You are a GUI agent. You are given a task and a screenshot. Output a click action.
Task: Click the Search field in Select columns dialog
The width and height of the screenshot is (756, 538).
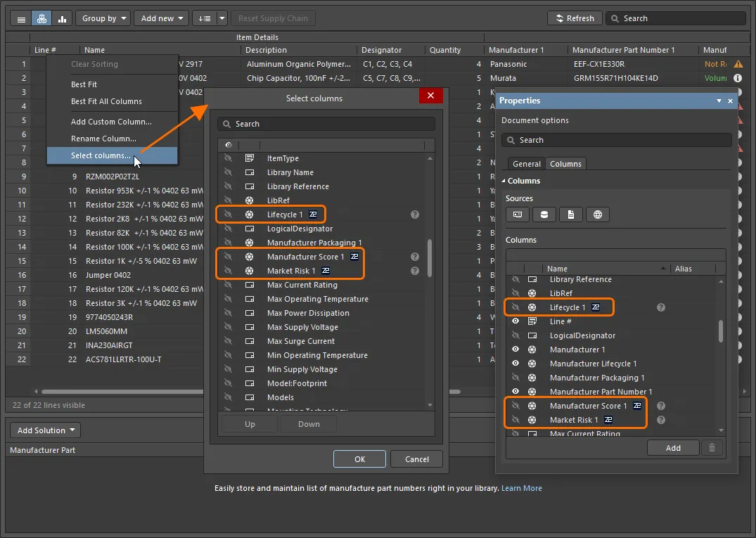click(326, 124)
